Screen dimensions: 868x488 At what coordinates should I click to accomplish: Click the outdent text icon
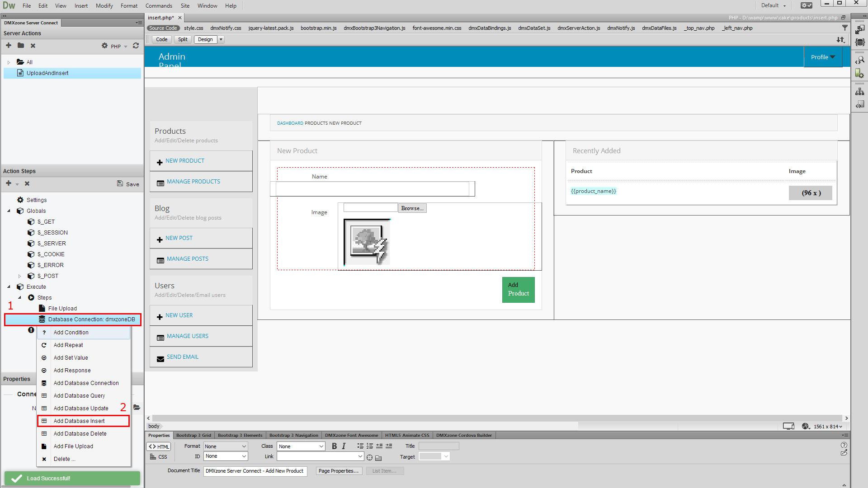[379, 446]
